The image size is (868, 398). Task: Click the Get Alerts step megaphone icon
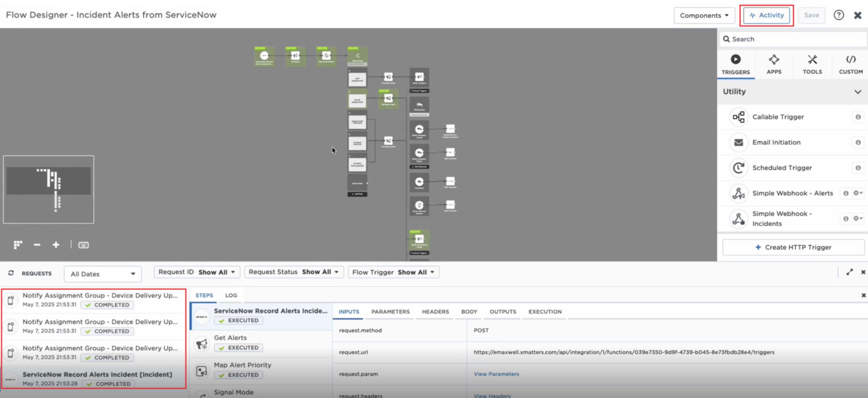(202, 344)
